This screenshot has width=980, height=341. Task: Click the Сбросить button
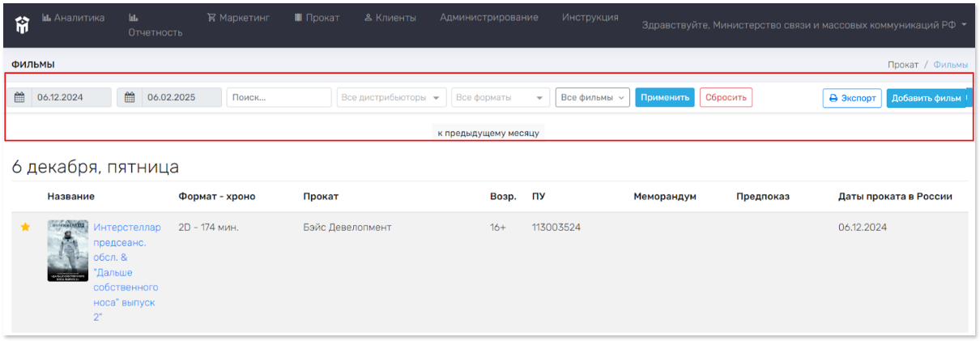[x=726, y=97]
